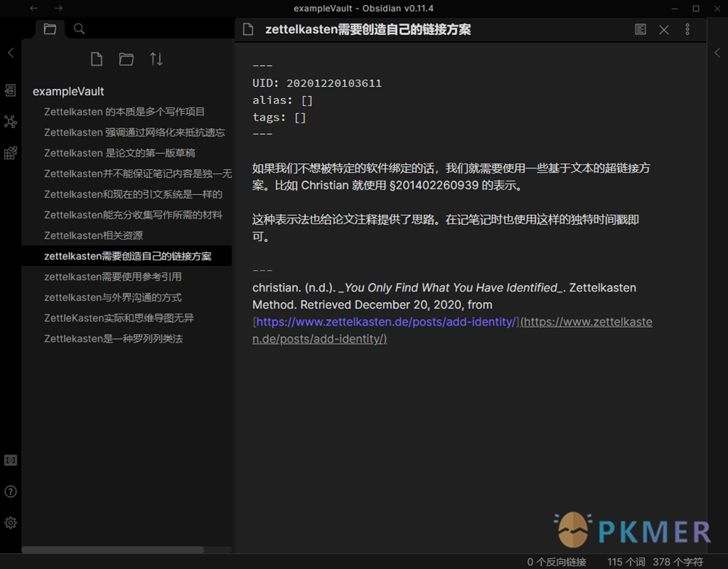This screenshot has width=728, height=569.
Task: Open the ribbon icon below graph view
Action: pyautogui.click(x=10, y=153)
